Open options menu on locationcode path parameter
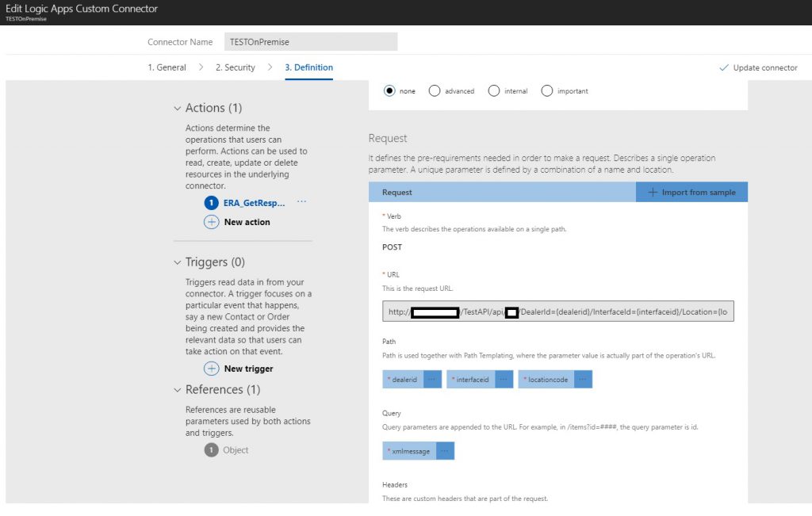Image resolution: width=812 pixels, height=516 pixels. click(x=580, y=379)
